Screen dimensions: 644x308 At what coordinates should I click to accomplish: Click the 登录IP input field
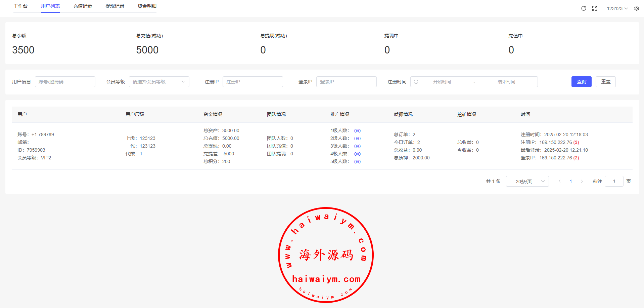tap(346, 82)
